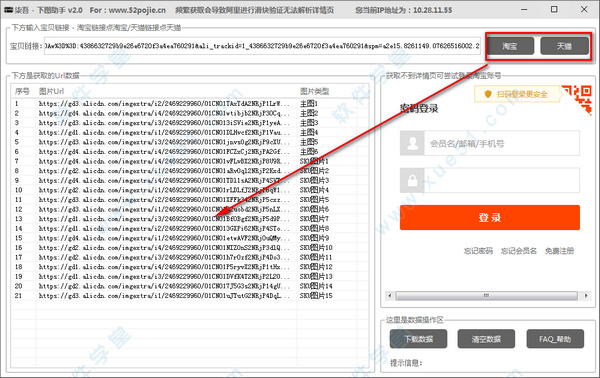Click the user avatar icon in login form
Image resolution: width=600 pixels, height=378 pixels.
tap(412, 143)
